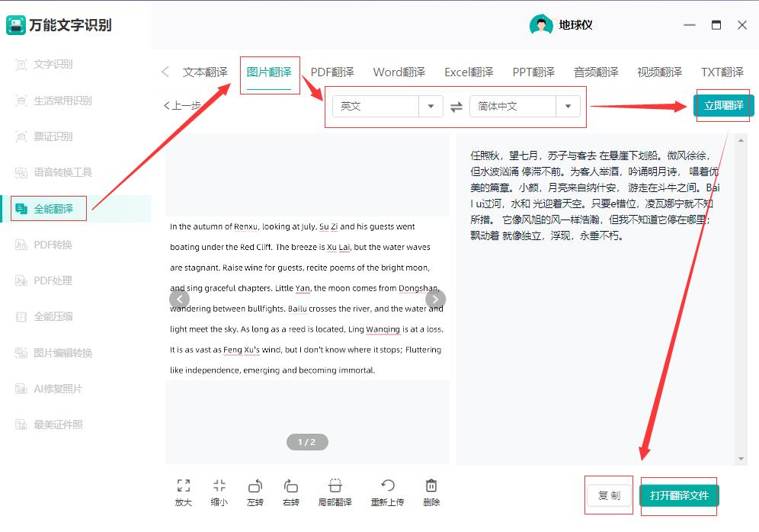This screenshot has width=759, height=532.
Task: Show the next image with the right arrow
Action: tap(435, 300)
